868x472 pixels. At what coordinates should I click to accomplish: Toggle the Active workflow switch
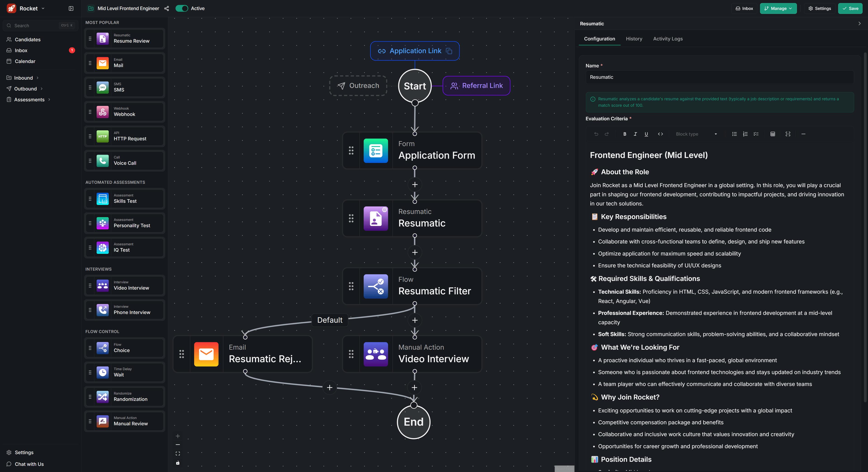tap(182, 8)
